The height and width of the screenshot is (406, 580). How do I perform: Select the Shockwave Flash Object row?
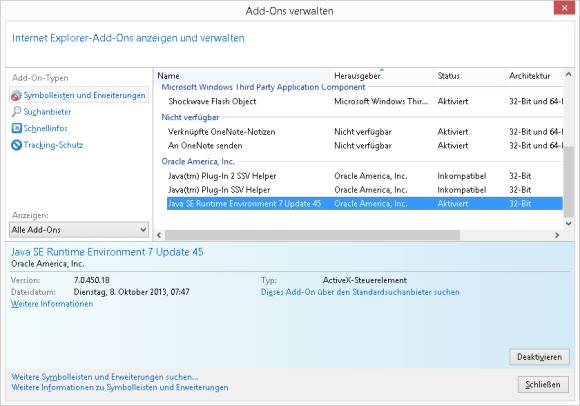(364, 101)
